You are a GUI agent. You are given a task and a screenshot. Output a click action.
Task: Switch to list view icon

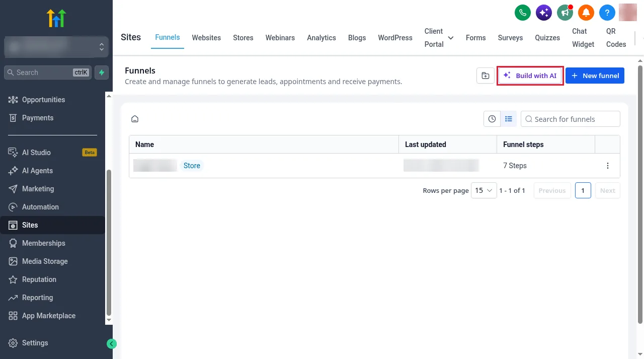509,119
